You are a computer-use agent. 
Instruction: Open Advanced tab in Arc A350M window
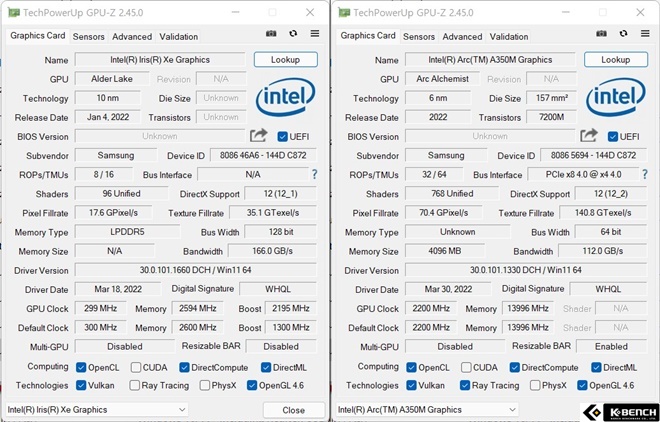(x=462, y=37)
